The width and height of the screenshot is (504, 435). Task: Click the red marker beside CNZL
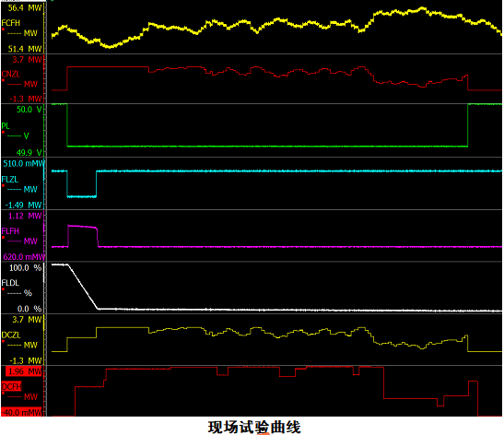pos(3,80)
